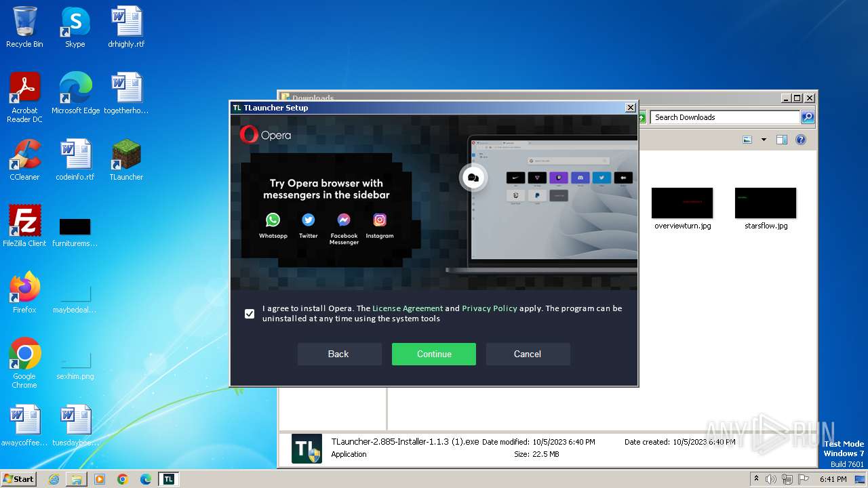Select codeinfo.rtf desktop file
This screenshot has width=868, height=488.
[x=75, y=160]
